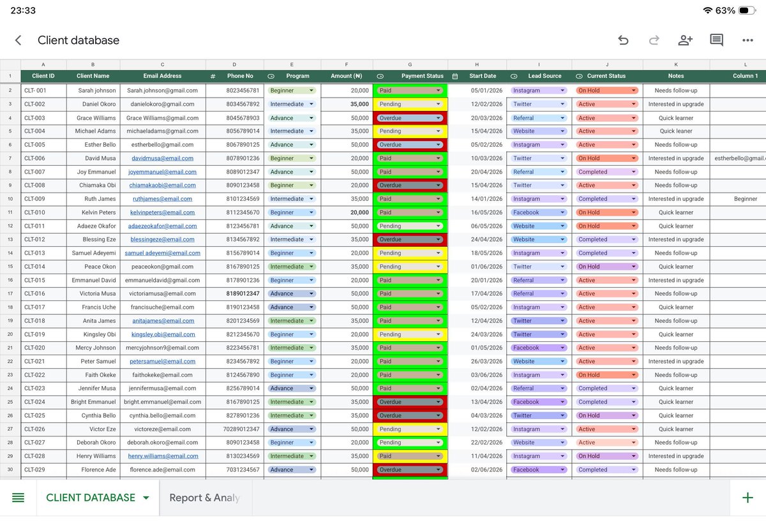Open Program dropdown for Victoria Musa
The width and height of the screenshot is (766, 532).
(312, 293)
